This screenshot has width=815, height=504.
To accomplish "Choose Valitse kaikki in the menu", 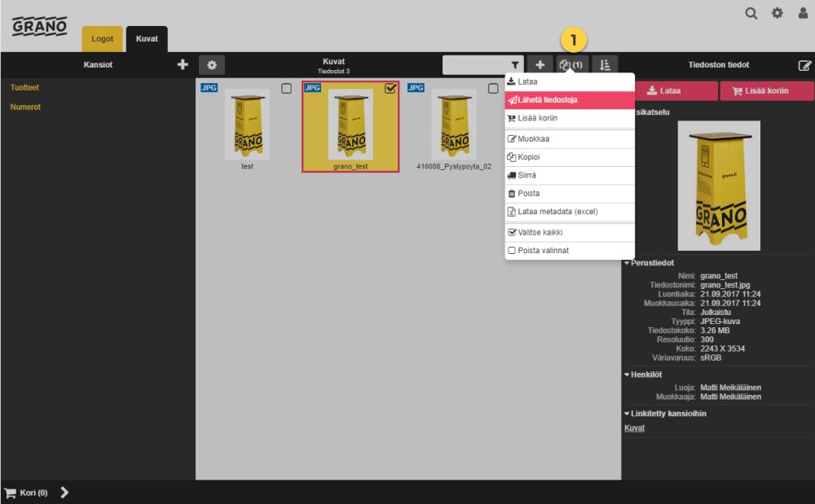I will [x=570, y=233].
